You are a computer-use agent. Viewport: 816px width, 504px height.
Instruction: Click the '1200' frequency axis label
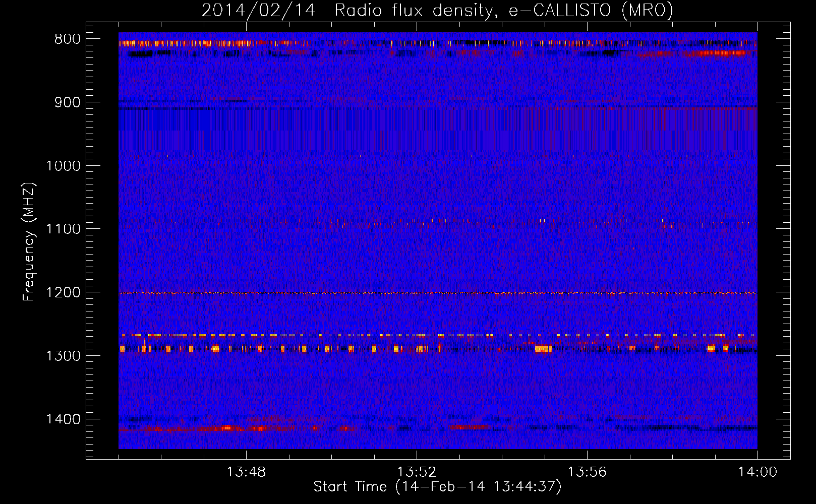[63, 293]
